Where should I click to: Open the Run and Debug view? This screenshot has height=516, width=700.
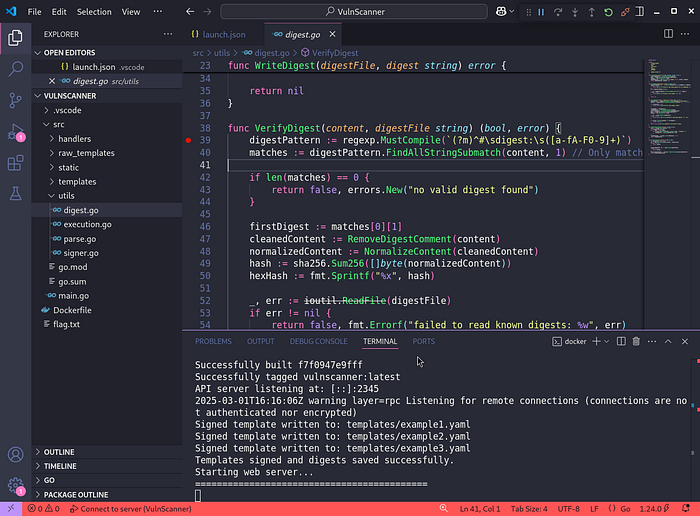click(15, 132)
